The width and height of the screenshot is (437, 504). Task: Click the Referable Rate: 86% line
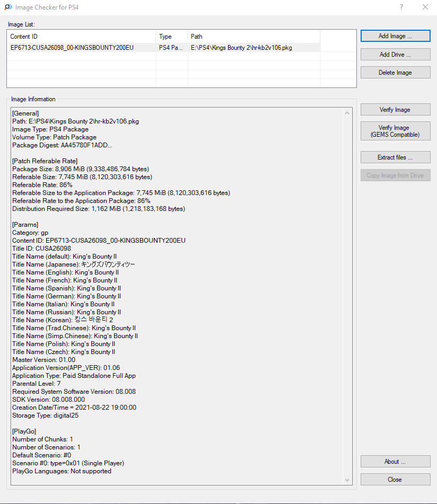point(42,184)
